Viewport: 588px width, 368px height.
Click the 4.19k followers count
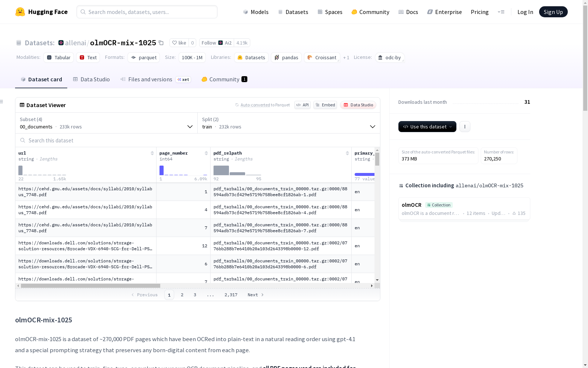coord(242,43)
